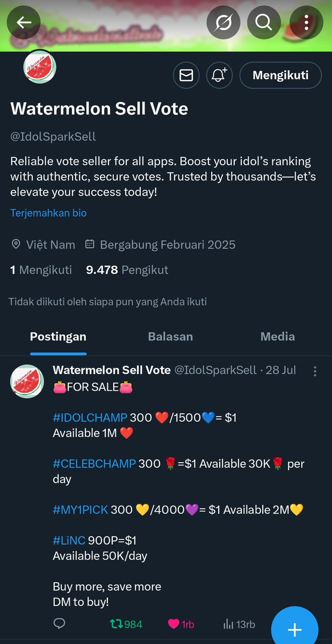Compose new post with plus button

pos(295,629)
